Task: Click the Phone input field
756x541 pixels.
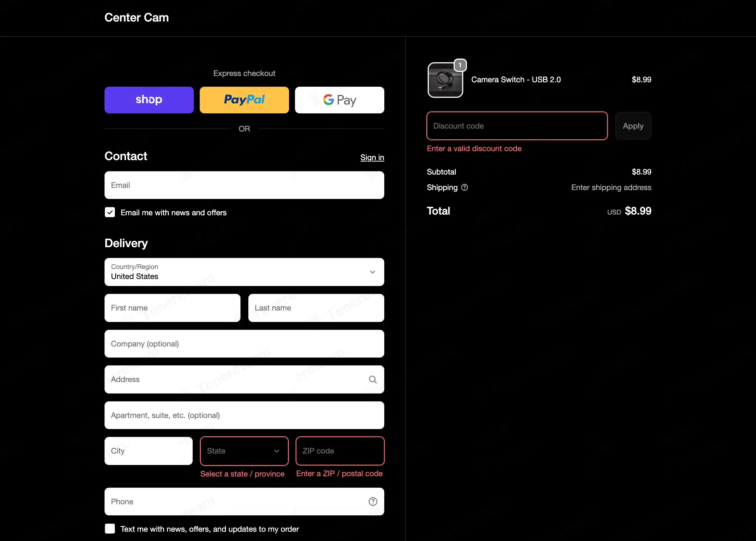Action: 244,502
